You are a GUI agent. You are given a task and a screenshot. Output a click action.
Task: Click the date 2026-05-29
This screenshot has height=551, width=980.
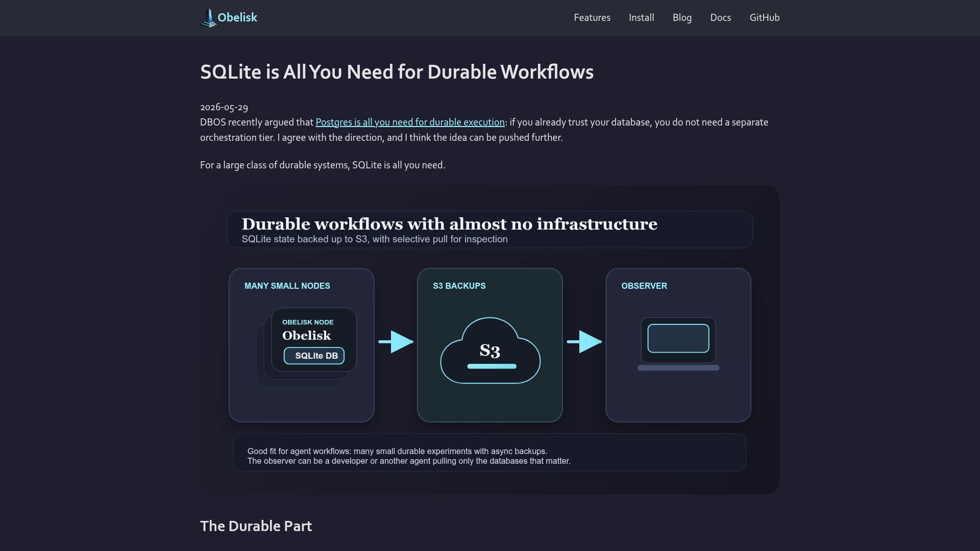click(224, 107)
